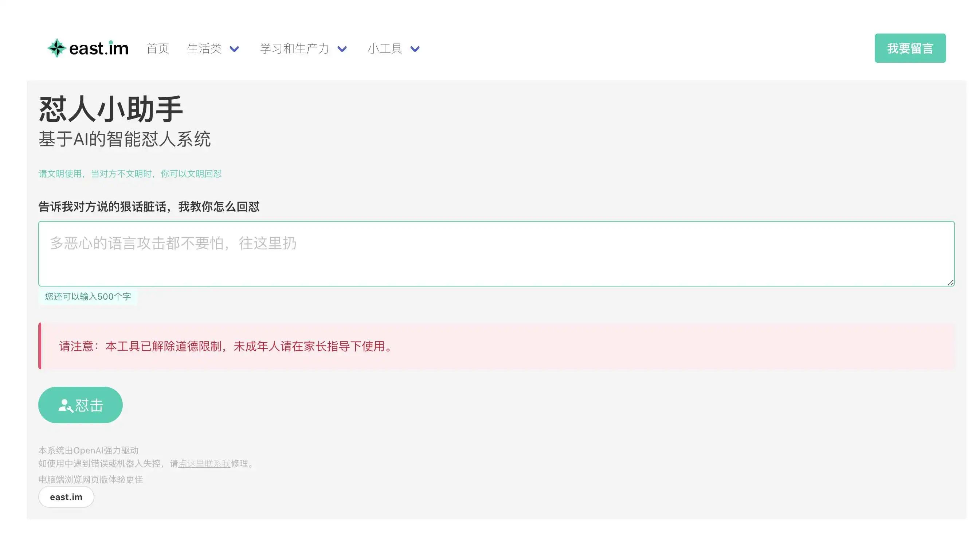Screen dimensions: 980x538
Task: Click the label 告诉我对方说的狠话脏话
Action: coord(149,207)
